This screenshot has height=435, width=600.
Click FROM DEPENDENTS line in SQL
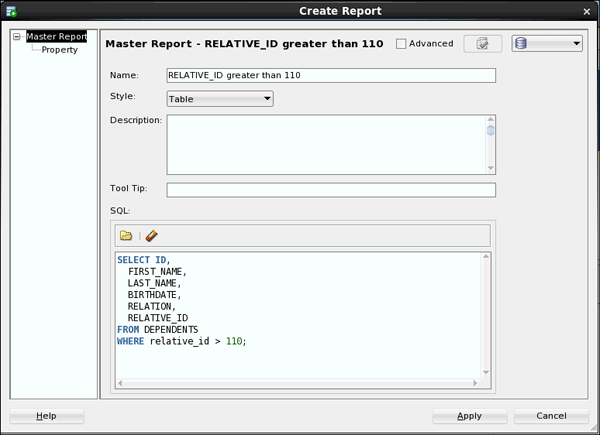click(x=158, y=329)
